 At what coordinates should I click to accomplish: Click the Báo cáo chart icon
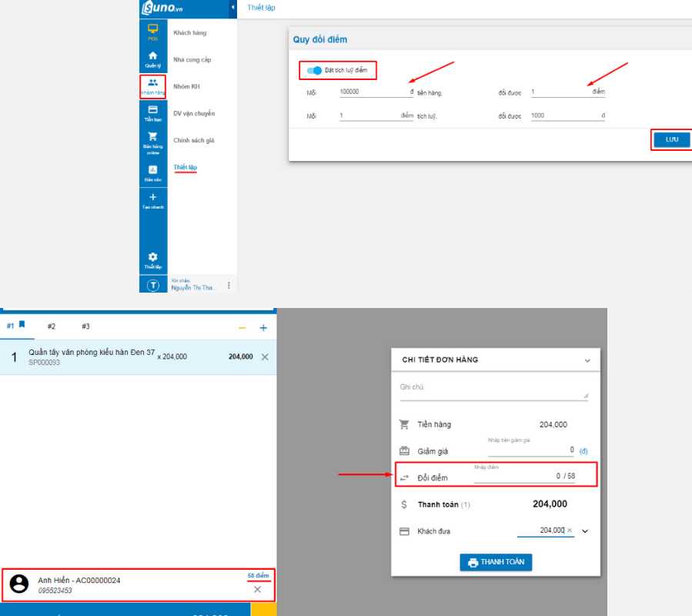pyautogui.click(x=152, y=172)
